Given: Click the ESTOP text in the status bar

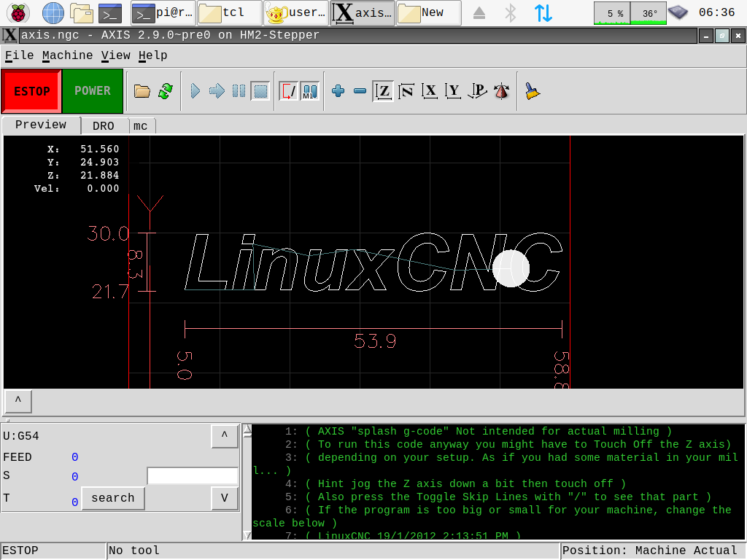Looking at the screenshot, I should point(20,551).
